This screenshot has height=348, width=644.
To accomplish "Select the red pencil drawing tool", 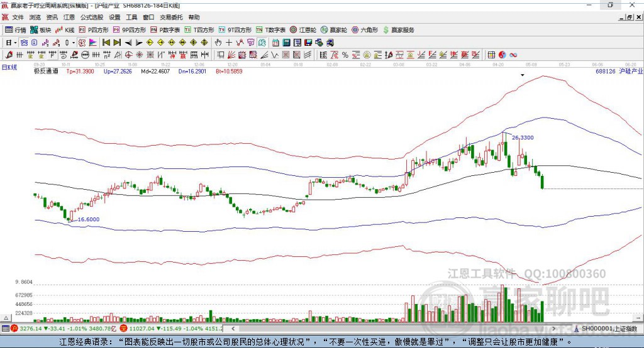I will [9, 55].
